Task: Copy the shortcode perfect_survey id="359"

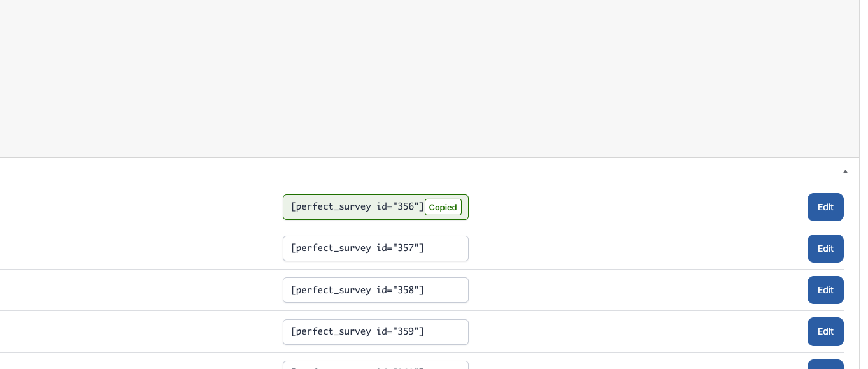Action: (376, 331)
